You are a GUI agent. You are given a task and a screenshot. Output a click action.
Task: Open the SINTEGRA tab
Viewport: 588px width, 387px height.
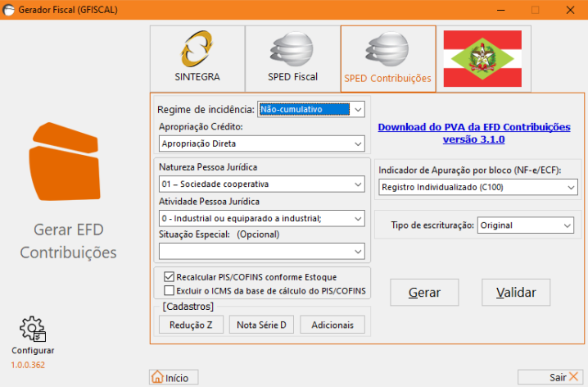pos(197,58)
